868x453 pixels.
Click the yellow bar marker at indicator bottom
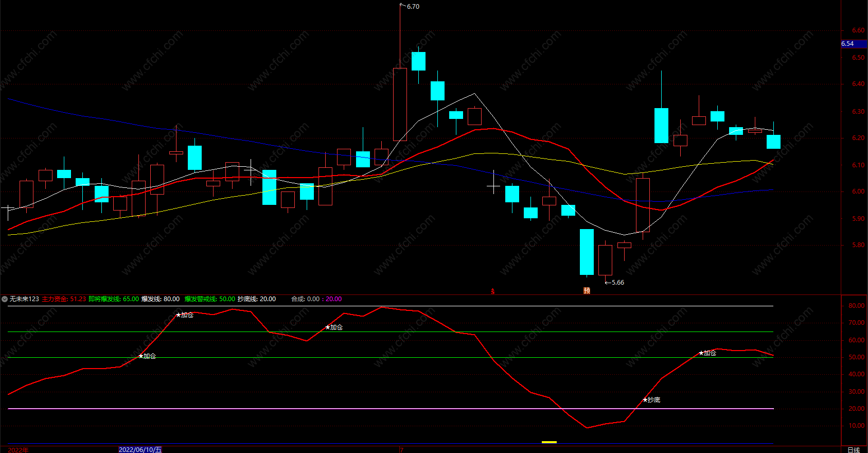549,442
